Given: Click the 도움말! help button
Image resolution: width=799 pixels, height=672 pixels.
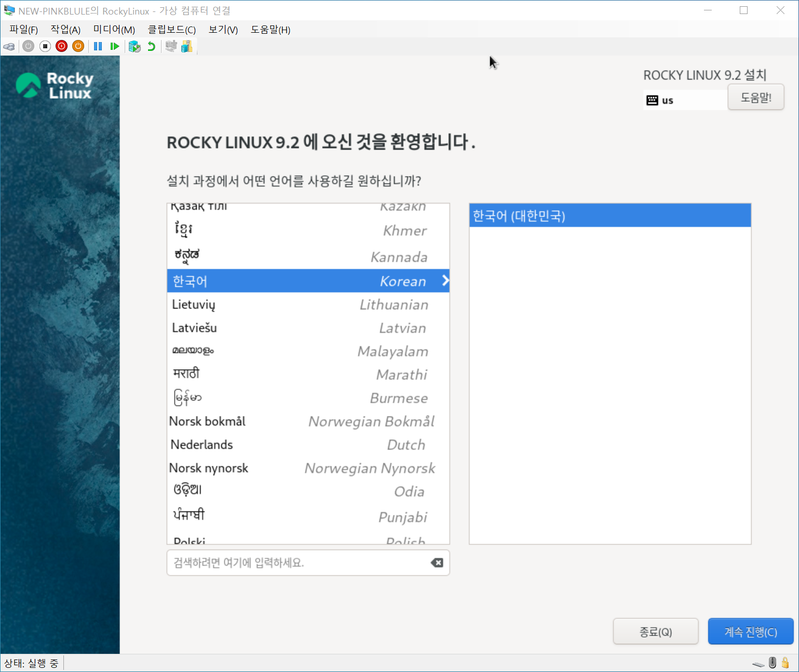Looking at the screenshot, I should click(756, 98).
